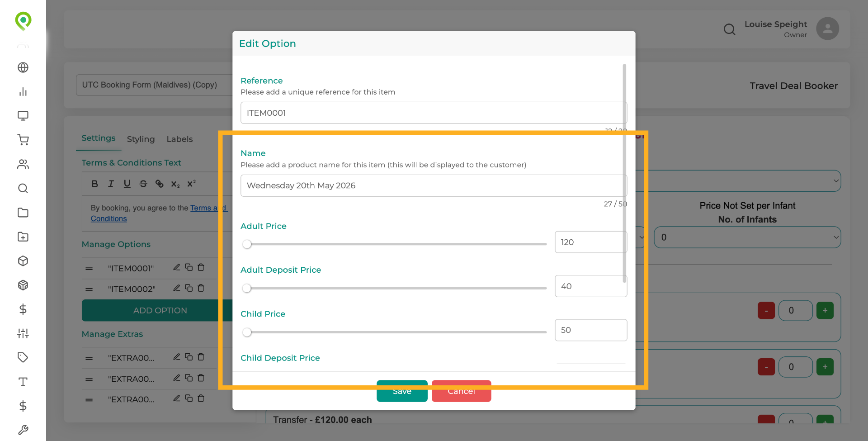The image size is (868, 441).
Task: Select the Labels tab
Action: click(x=179, y=139)
